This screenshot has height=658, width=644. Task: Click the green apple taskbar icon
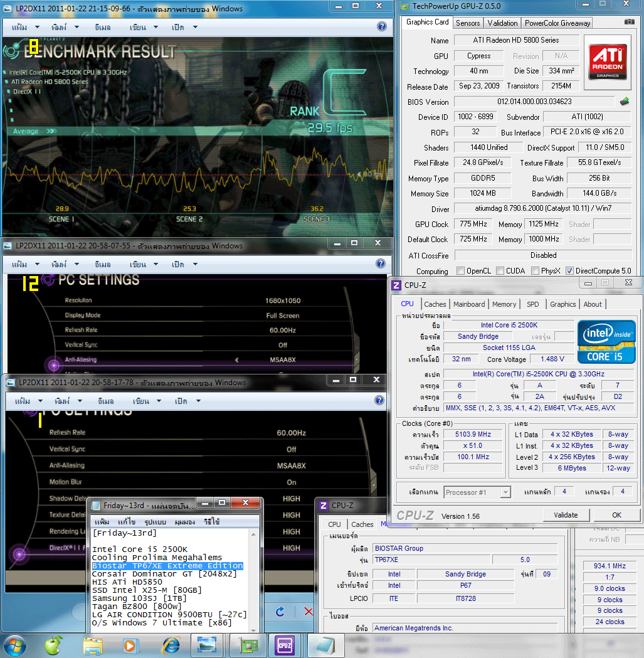53,645
